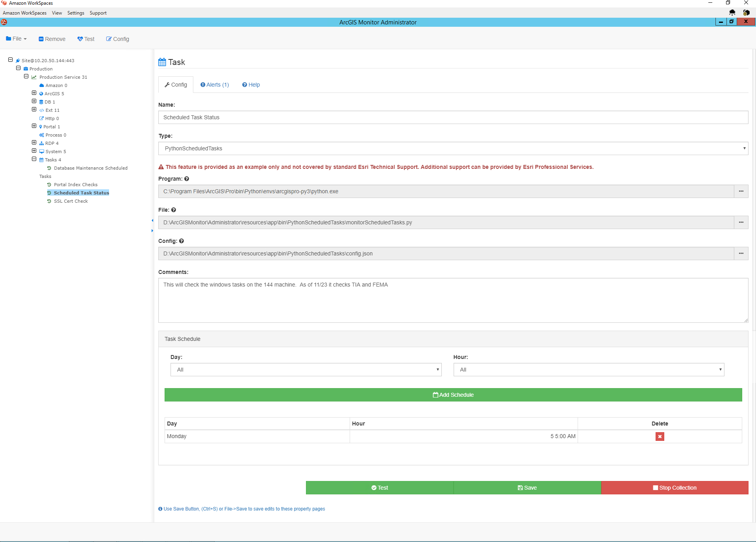Open the View menu
The width and height of the screenshot is (756, 542).
(x=57, y=13)
